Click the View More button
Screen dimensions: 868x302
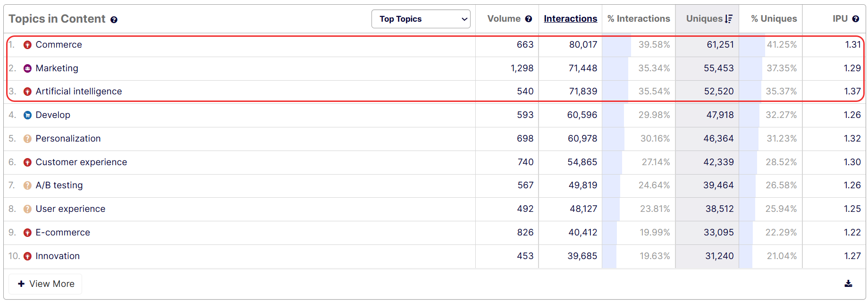tap(46, 284)
